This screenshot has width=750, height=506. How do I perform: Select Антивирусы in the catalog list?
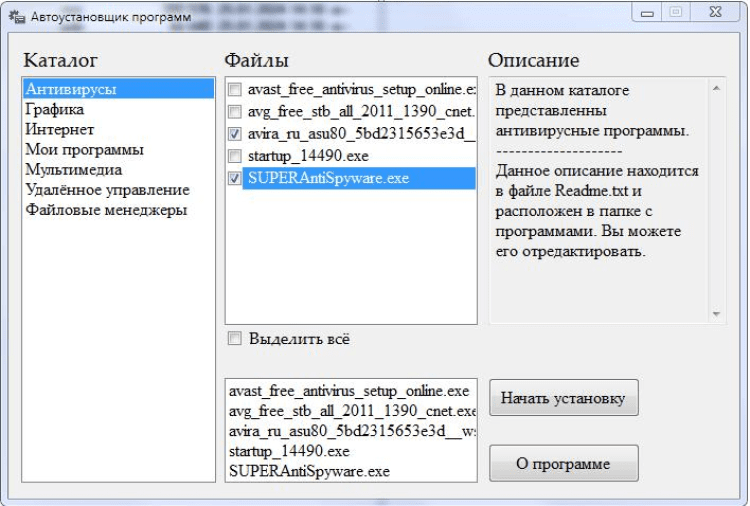(x=118, y=89)
